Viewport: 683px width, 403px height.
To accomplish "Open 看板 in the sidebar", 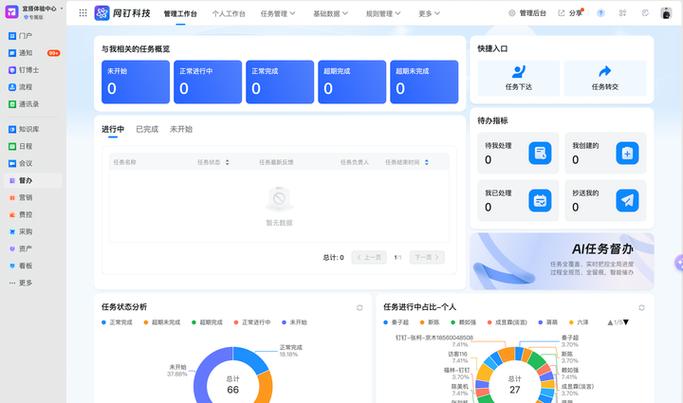I will [x=20, y=265].
